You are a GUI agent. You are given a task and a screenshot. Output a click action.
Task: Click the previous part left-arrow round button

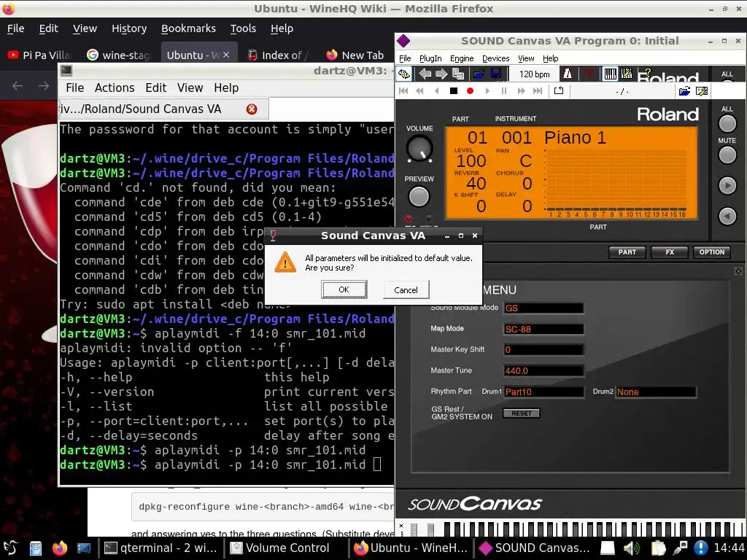tap(727, 217)
